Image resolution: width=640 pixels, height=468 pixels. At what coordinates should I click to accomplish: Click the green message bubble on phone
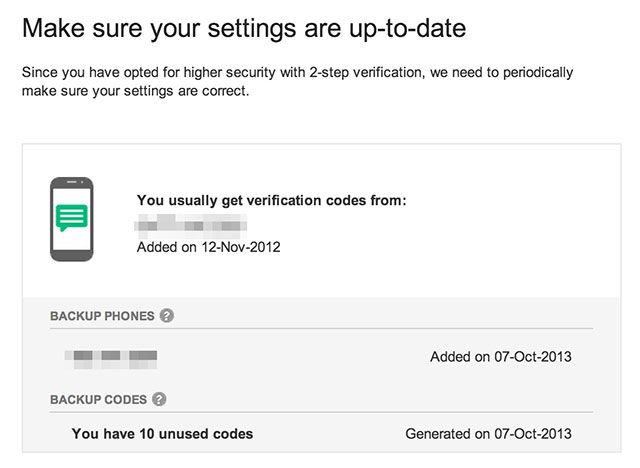[72, 217]
